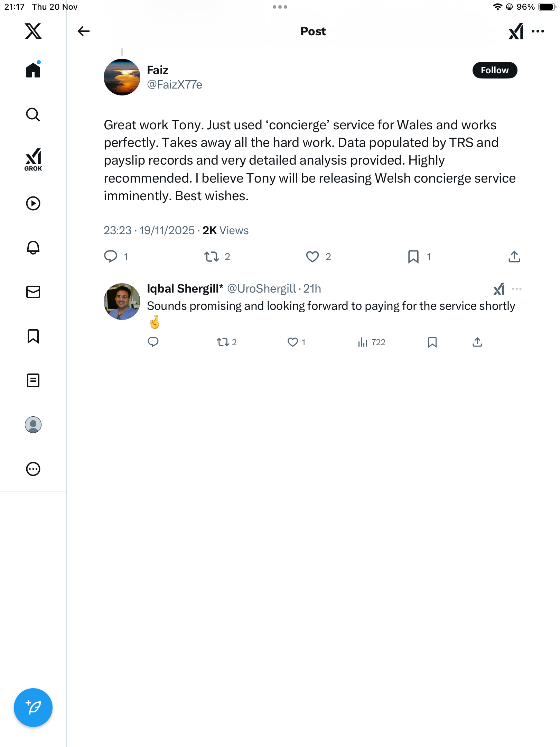Open Grok from the left sidebar

point(33,159)
